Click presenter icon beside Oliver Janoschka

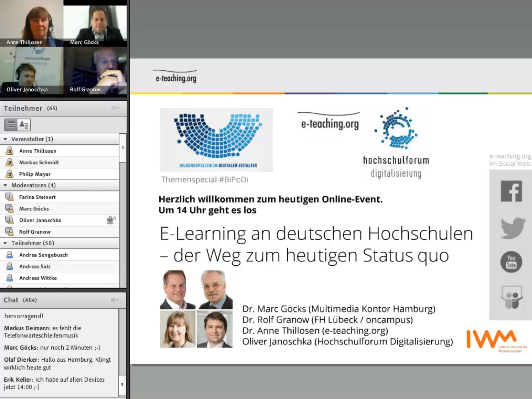10,220
